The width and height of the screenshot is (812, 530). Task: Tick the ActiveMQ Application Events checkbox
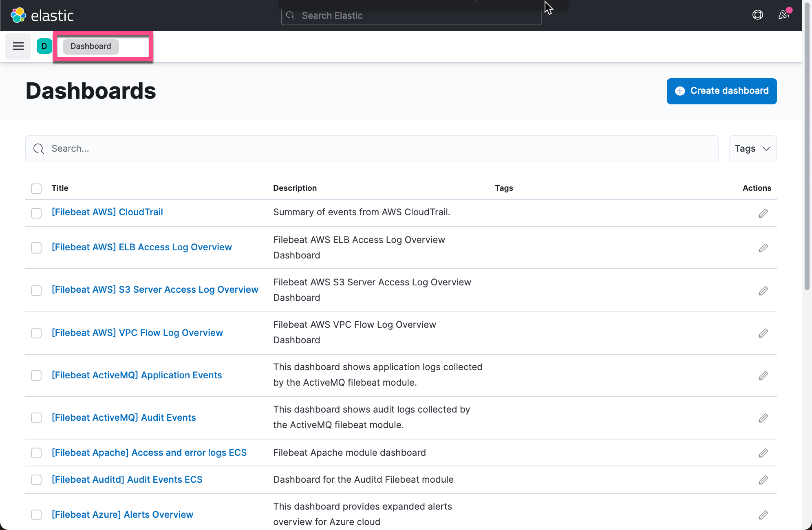[x=36, y=375]
